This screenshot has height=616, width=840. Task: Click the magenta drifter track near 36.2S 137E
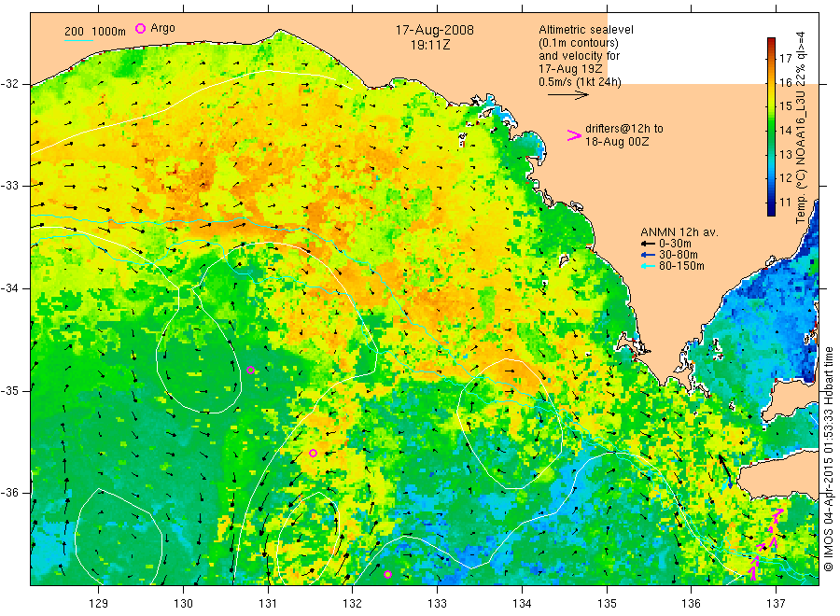pos(777,515)
